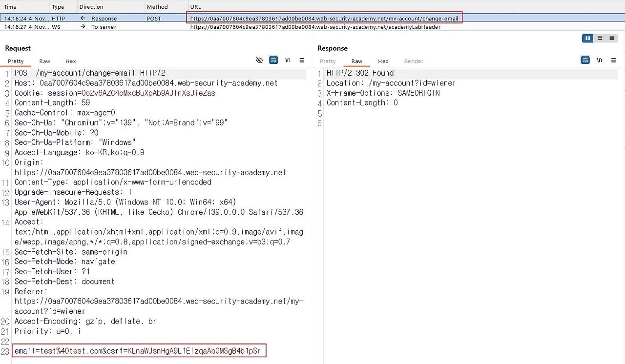The width and height of the screenshot is (625, 364).
Task: Click right arrow To server direction icon
Action: pyautogui.click(x=83, y=27)
